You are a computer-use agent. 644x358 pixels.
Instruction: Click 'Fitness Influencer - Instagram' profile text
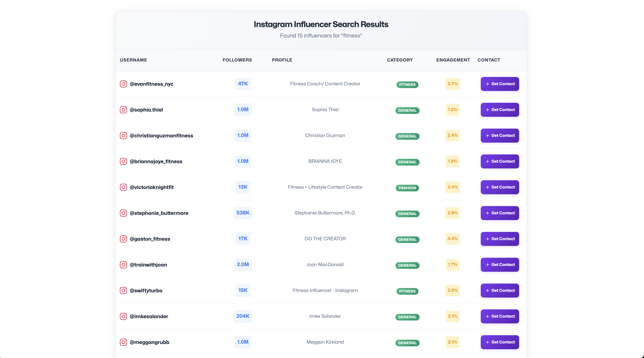click(x=325, y=291)
